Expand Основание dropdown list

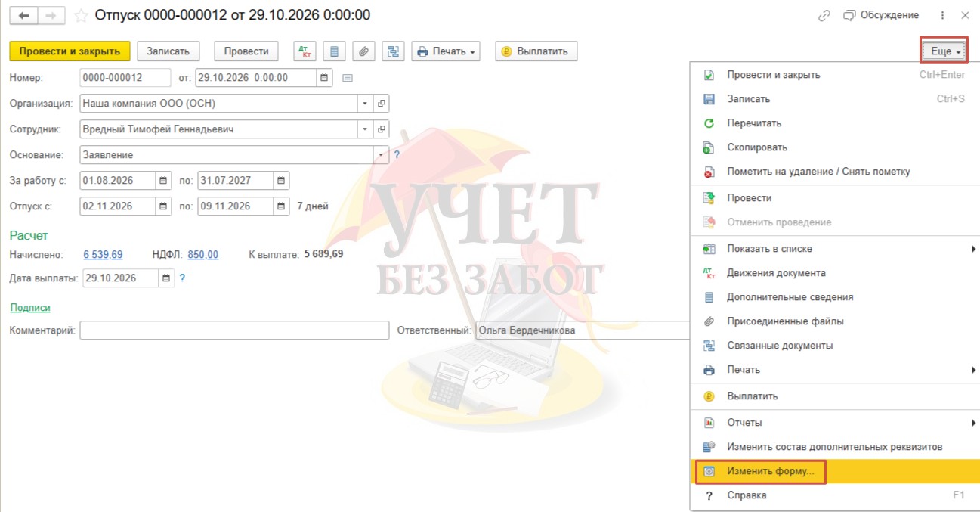(382, 155)
